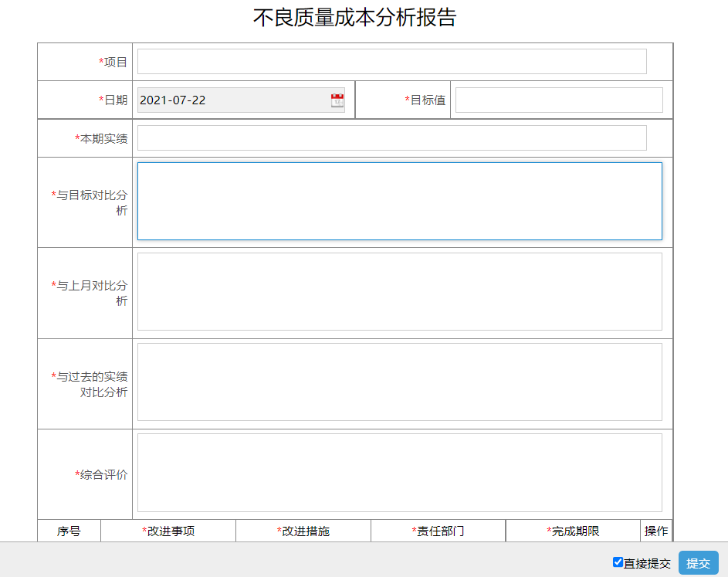
Task: Click the 操作 column header
Action: 656,531
